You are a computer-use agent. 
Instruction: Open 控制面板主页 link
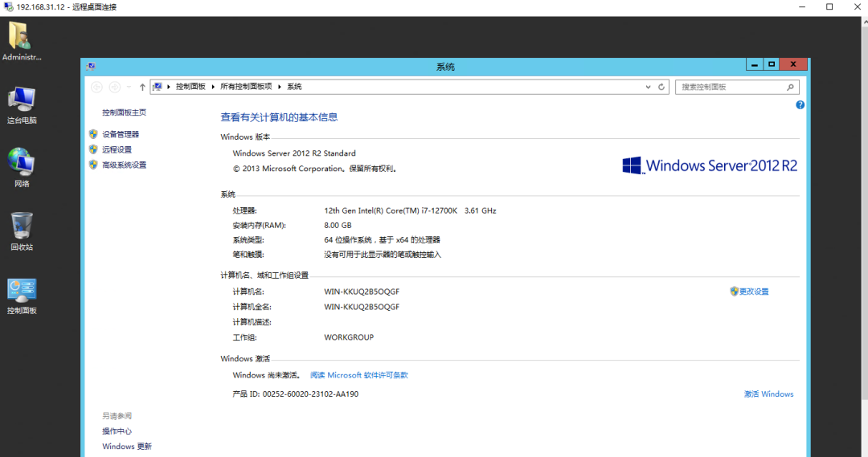coord(124,112)
